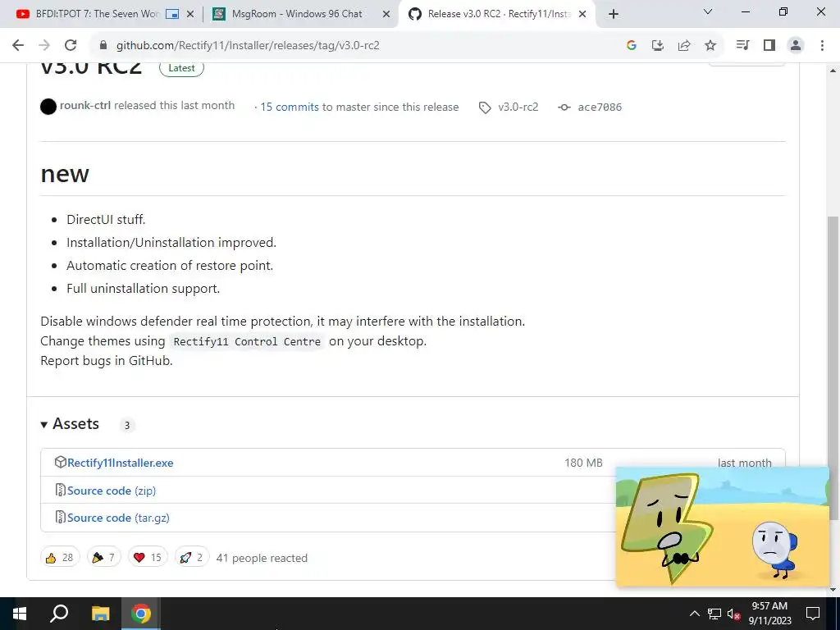Close the Release v3.0 RC2 tab

click(582, 15)
